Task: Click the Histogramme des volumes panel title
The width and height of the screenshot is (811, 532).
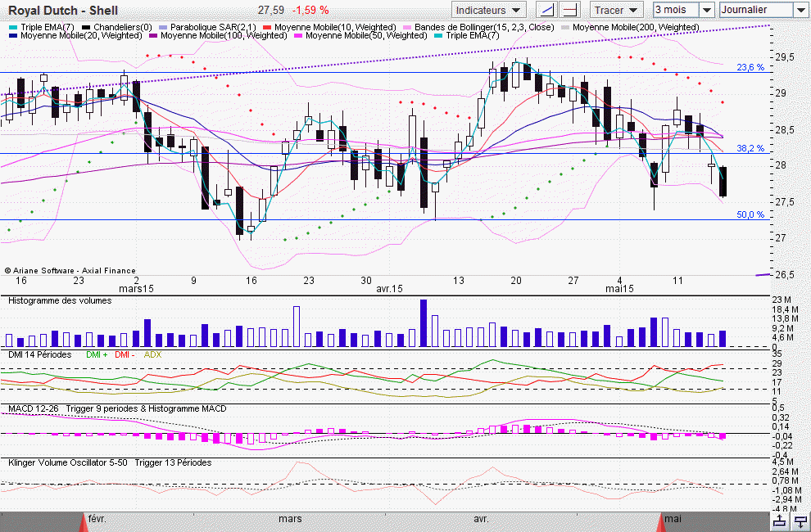Action: click(60, 301)
